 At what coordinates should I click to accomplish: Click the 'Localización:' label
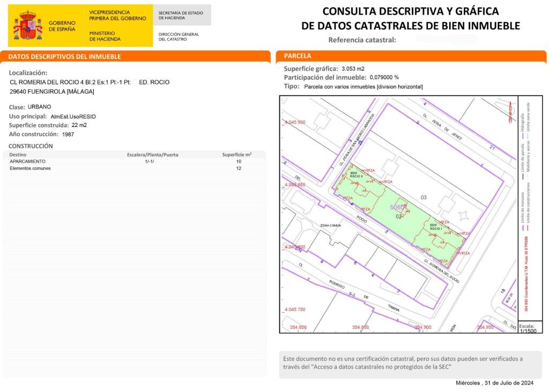point(28,73)
